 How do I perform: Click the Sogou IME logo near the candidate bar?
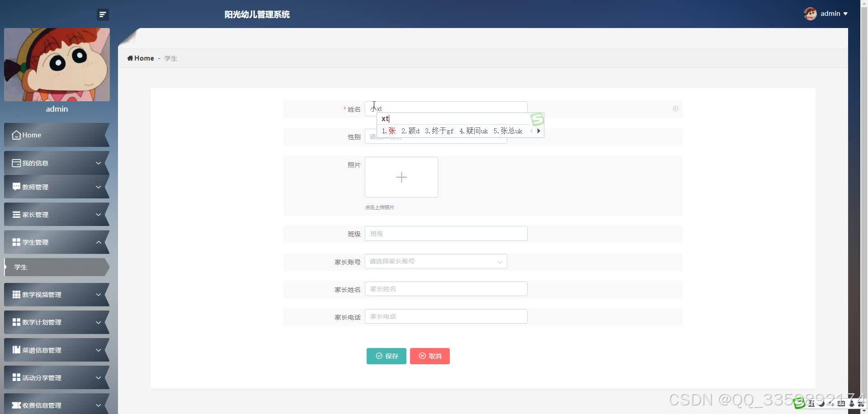tap(537, 119)
